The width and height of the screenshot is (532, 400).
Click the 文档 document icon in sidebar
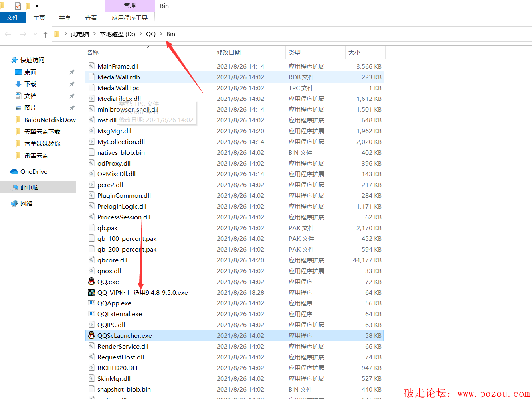point(18,96)
